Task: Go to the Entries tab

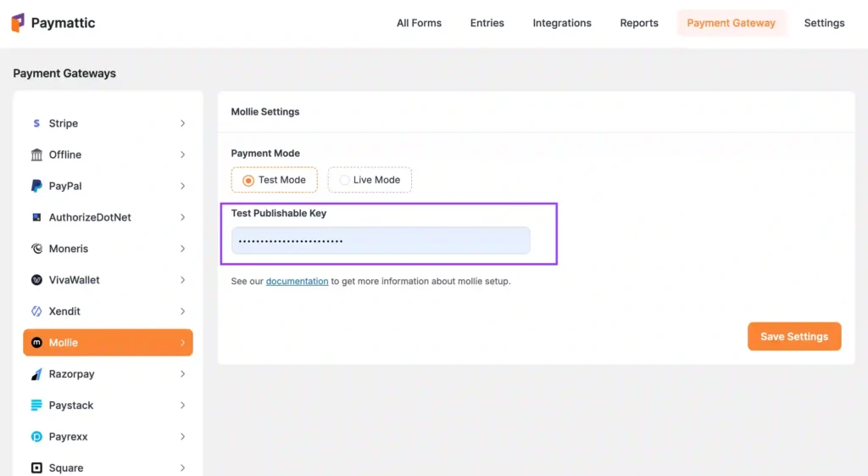Action: 487,23
